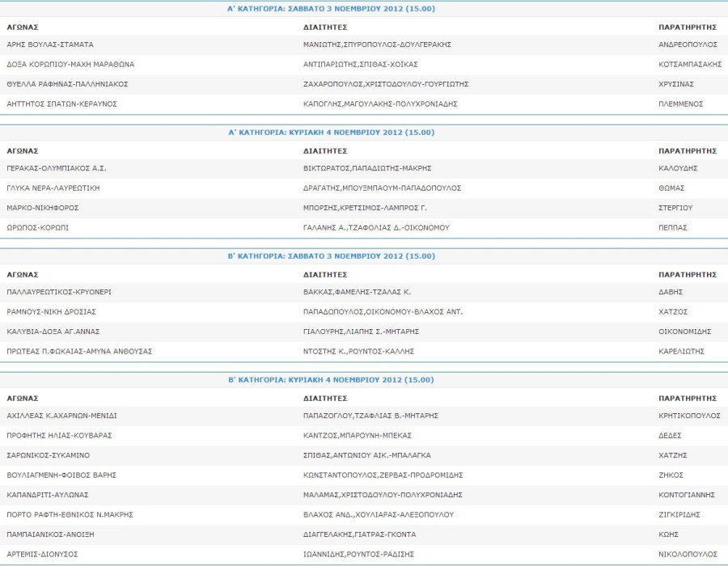The width and height of the screenshot is (728, 566).
Task: Click referees 'ΖΑΧΑΡΟΠΟΥΛΟΣ,ΧΡΙΣΤΟΔΟΥΛΟΥ-ΓΟΥΡΓΙΩΤΗΣ'
Action: 386,84
